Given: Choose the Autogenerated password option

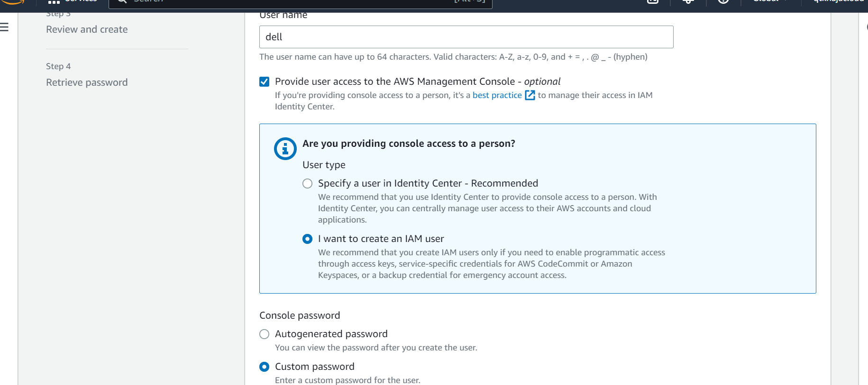Looking at the screenshot, I should click(265, 334).
